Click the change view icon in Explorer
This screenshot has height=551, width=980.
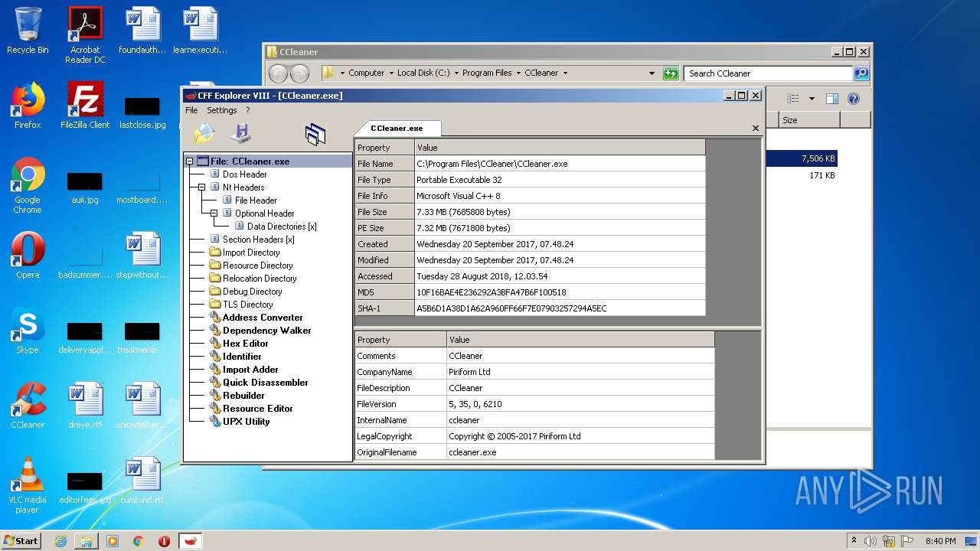(x=793, y=99)
